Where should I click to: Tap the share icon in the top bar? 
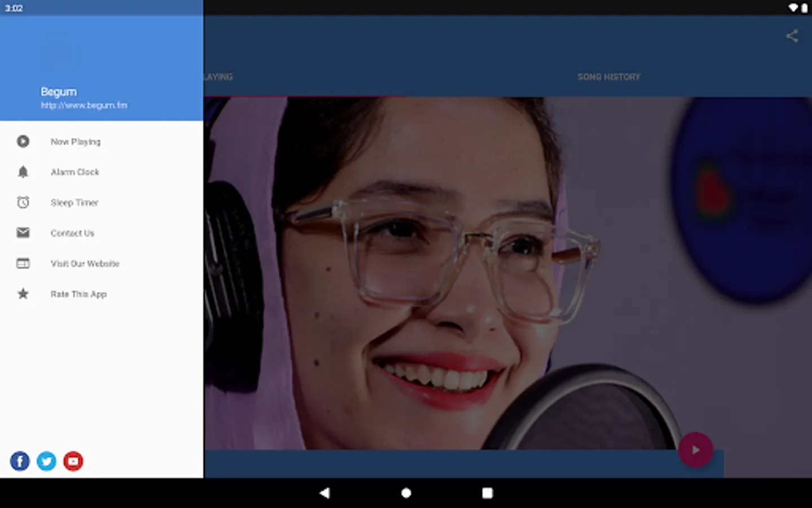tap(792, 36)
